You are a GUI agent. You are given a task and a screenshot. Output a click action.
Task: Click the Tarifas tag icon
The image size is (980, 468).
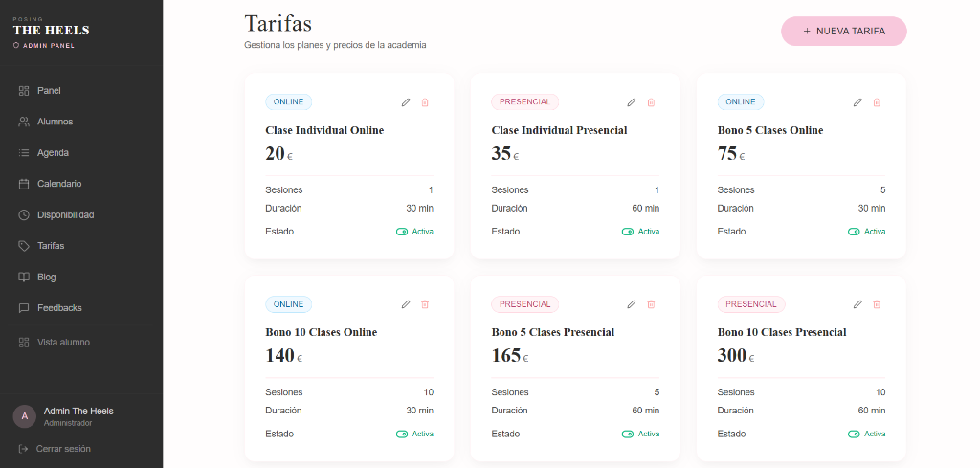tap(24, 246)
